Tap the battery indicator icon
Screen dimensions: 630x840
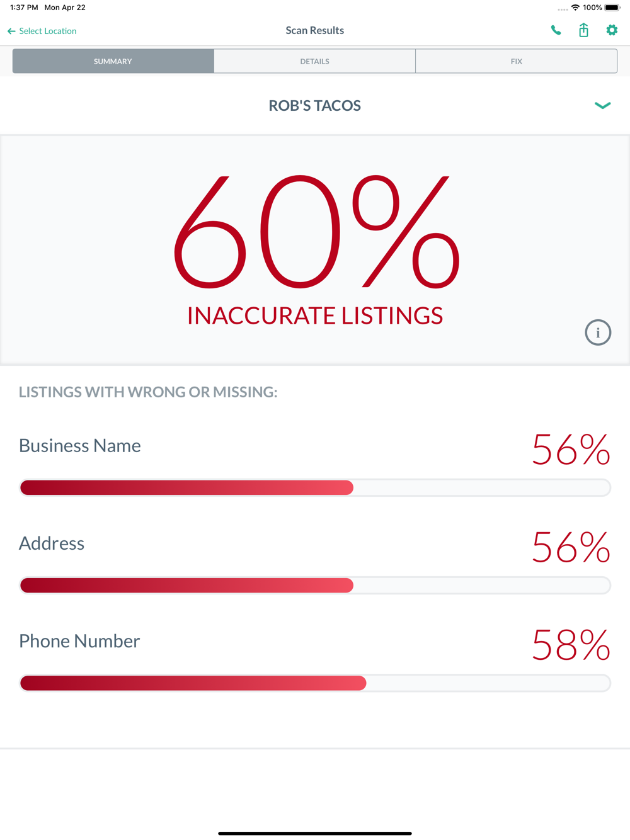tap(612, 8)
